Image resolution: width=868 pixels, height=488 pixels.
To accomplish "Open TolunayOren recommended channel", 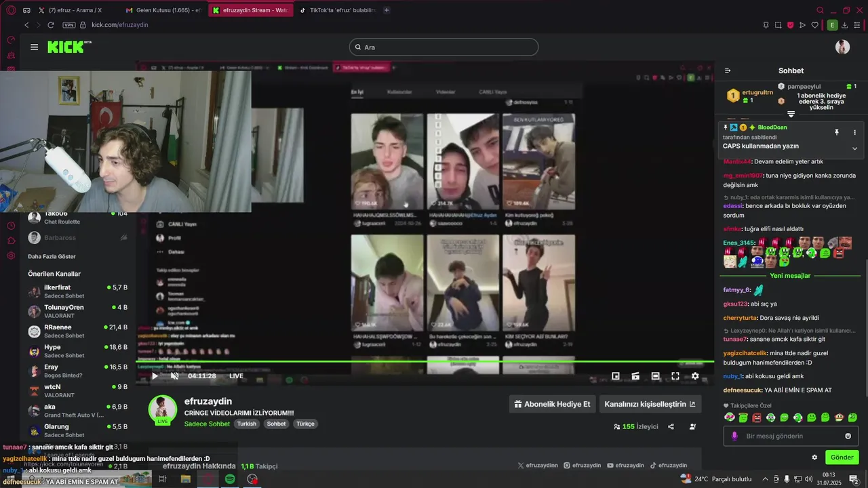I will coord(77,311).
